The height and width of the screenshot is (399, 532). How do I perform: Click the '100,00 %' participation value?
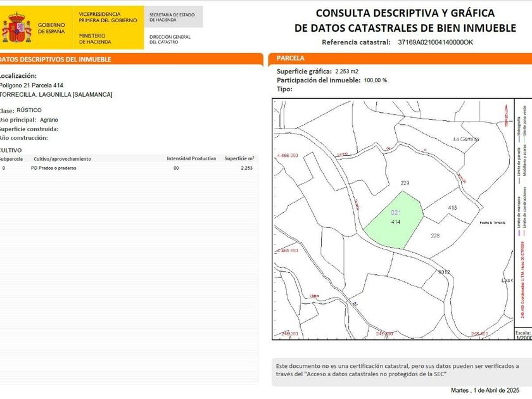tap(375, 80)
